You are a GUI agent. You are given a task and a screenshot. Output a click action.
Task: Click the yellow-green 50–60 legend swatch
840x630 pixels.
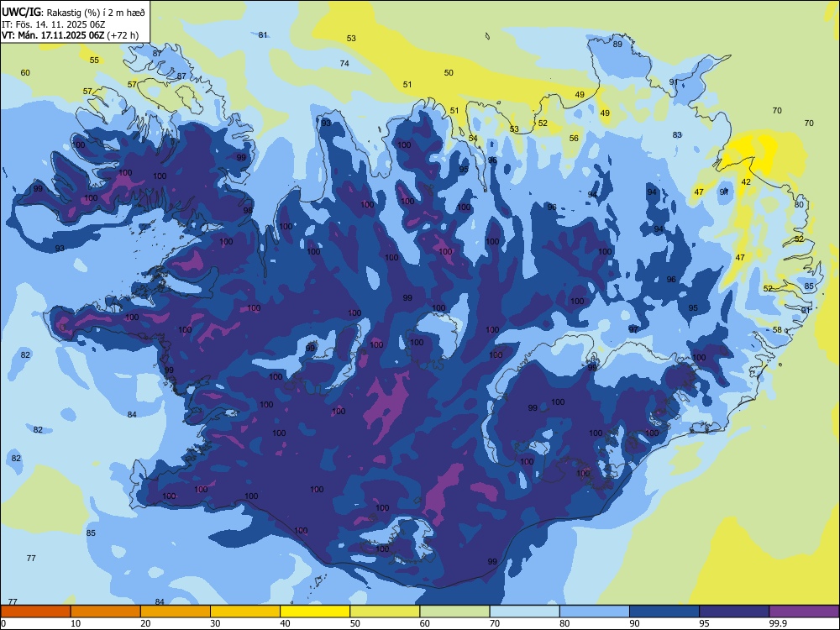point(385,612)
